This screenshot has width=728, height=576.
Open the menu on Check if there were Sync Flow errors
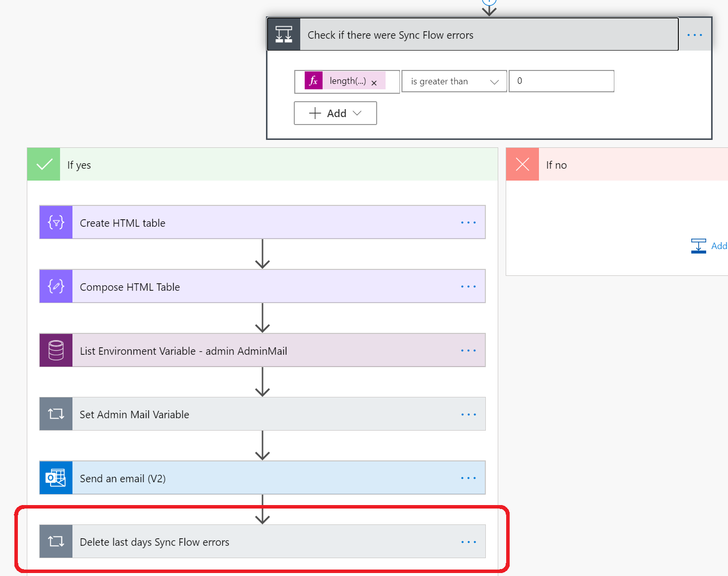(x=694, y=34)
